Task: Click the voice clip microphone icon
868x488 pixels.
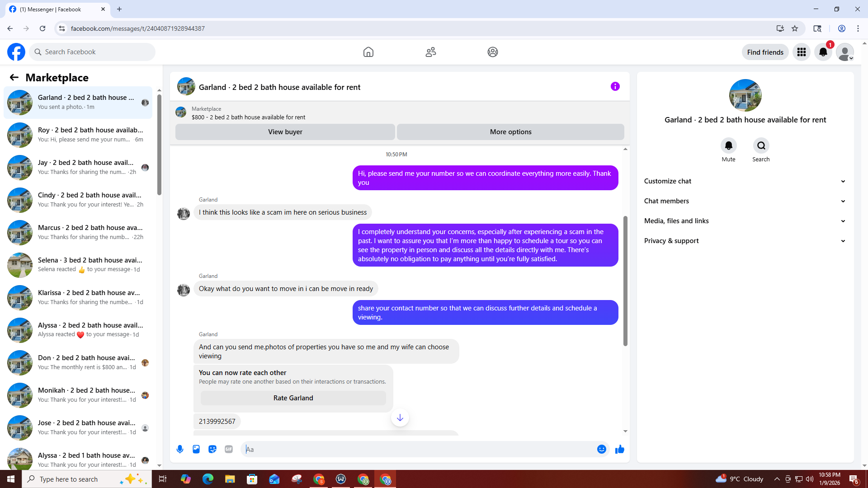Action: click(180, 449)
